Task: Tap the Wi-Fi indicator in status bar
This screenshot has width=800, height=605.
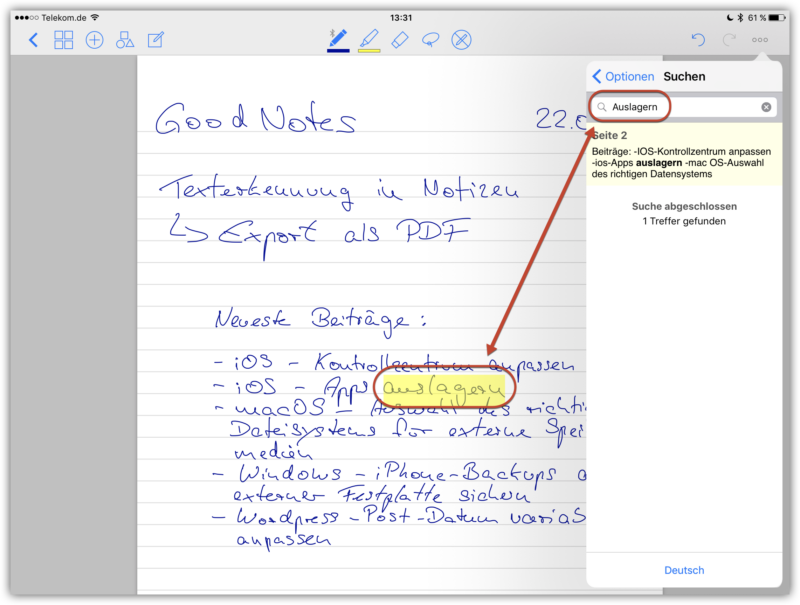Action: [95, 17]
